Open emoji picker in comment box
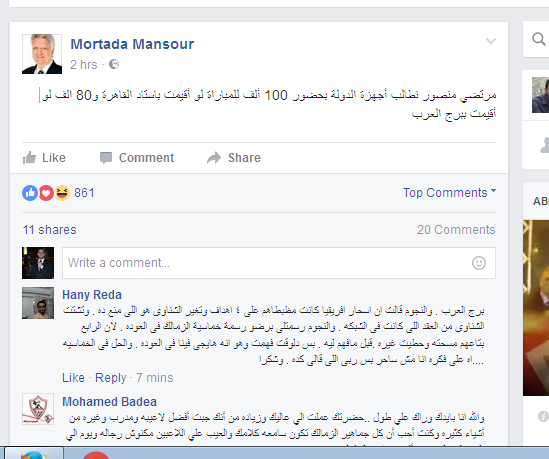 coord(479,263)
